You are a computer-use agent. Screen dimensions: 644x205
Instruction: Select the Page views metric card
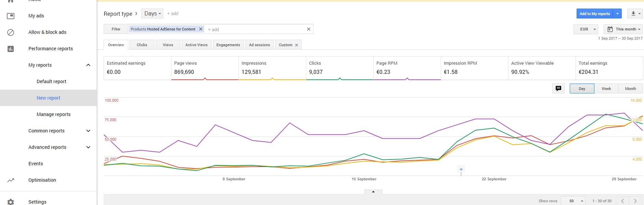[x=204, y=68]
